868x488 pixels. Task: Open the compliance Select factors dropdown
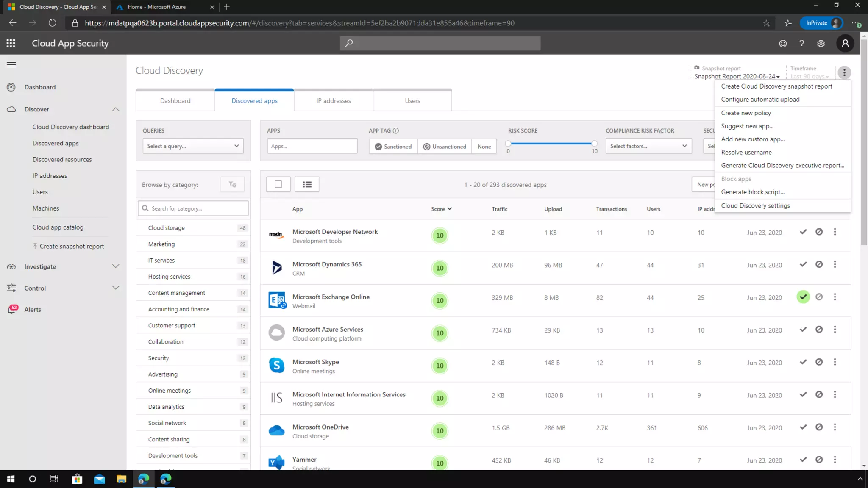point(648,146)
